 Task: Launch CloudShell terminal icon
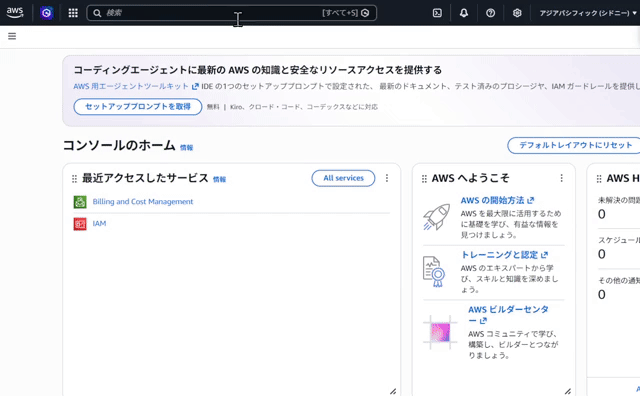click(x=437, y=13)
